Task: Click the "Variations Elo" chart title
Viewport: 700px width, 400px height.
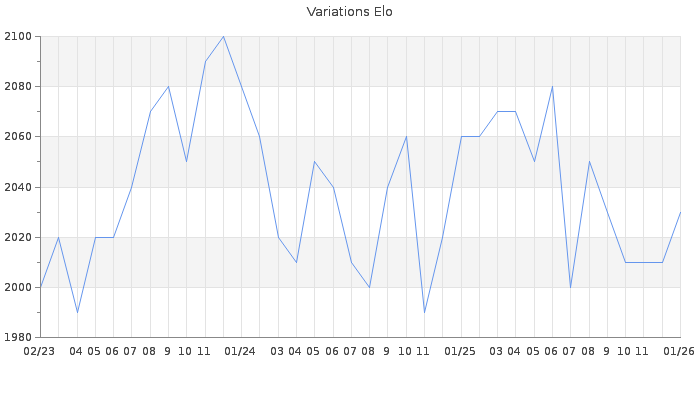Action: tap(349, 12)
